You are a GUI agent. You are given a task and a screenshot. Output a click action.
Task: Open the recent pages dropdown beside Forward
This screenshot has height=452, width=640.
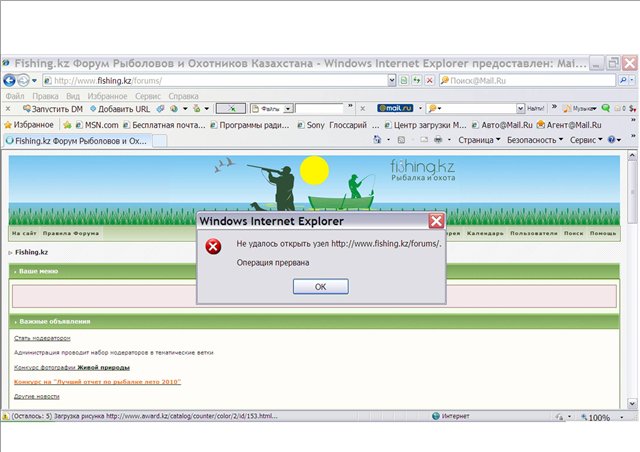pos(34,80)
